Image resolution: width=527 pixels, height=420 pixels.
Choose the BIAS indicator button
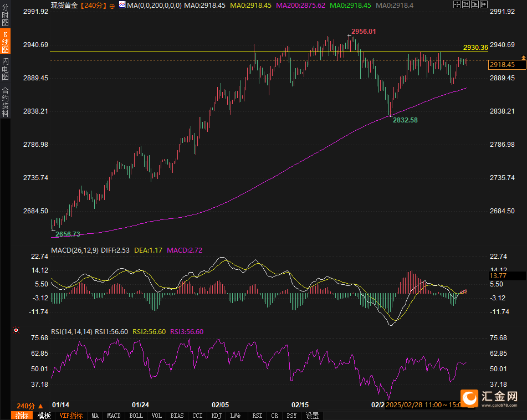click(177, 416)
